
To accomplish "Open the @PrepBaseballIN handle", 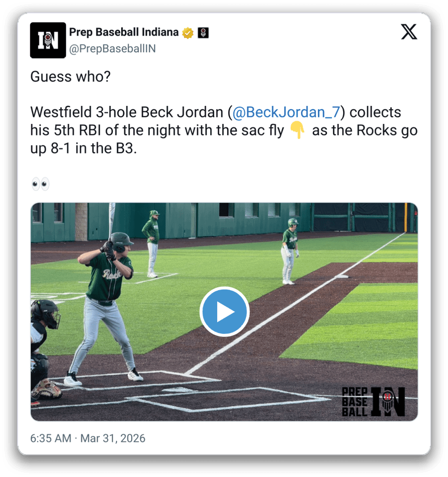I will (113, 49).
